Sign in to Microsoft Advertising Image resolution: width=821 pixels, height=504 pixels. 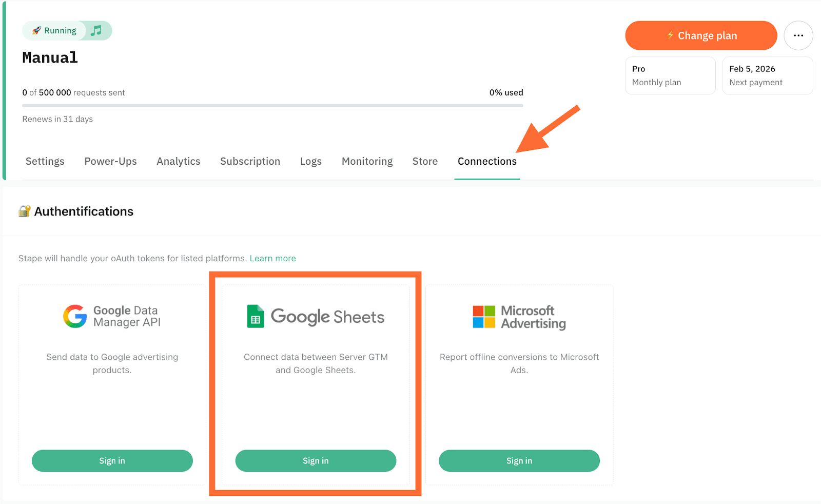(519, 460)
